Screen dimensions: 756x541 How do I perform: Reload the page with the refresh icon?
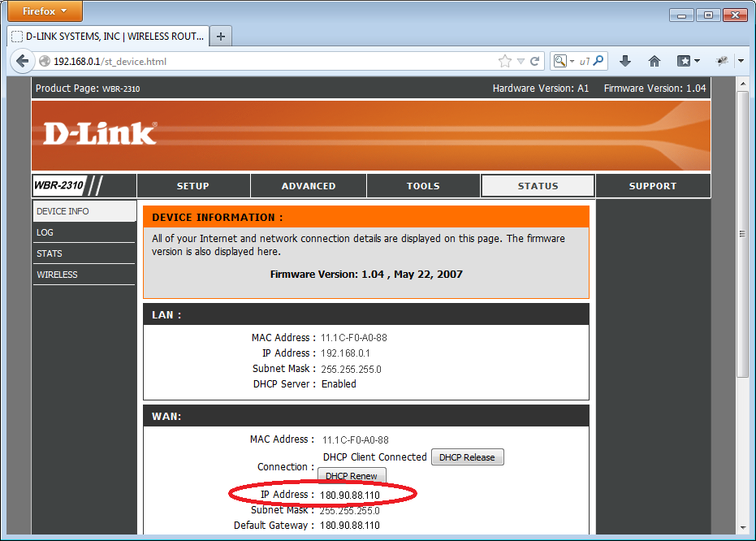534,61
